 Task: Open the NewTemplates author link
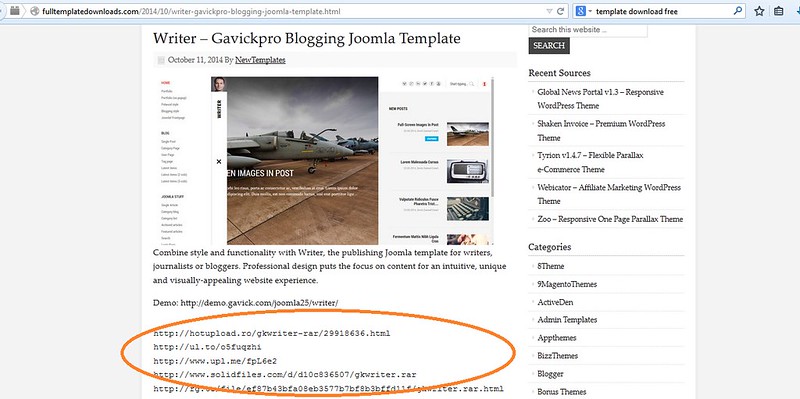[x=260, y=60]
